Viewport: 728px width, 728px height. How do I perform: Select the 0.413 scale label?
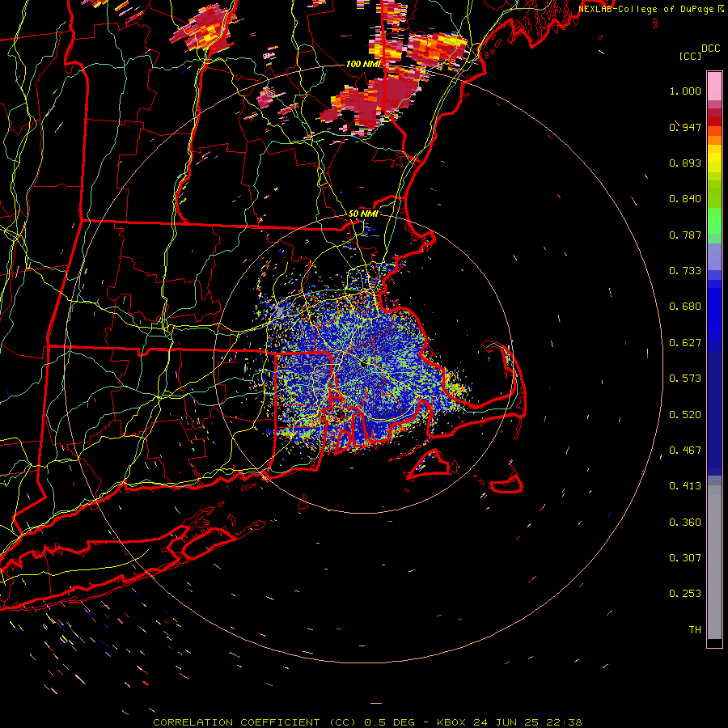(x=685, y=486)
